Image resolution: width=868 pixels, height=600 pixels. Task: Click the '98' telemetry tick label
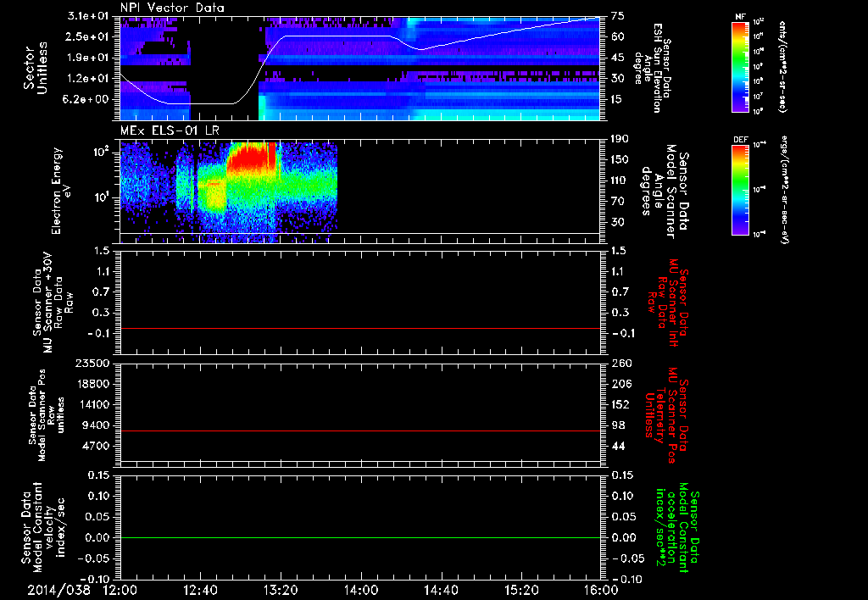click(618, 425)
